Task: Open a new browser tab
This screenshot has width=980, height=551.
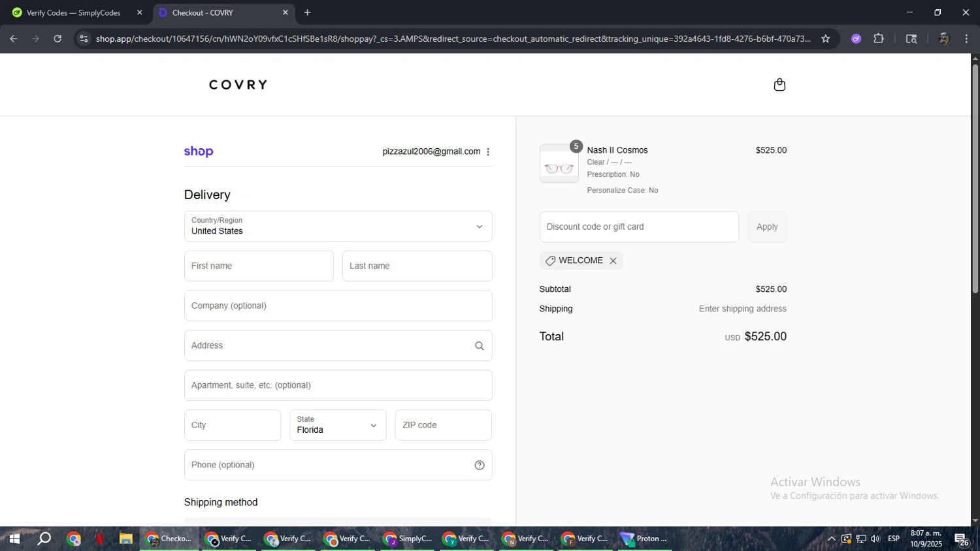Action: 307,12
